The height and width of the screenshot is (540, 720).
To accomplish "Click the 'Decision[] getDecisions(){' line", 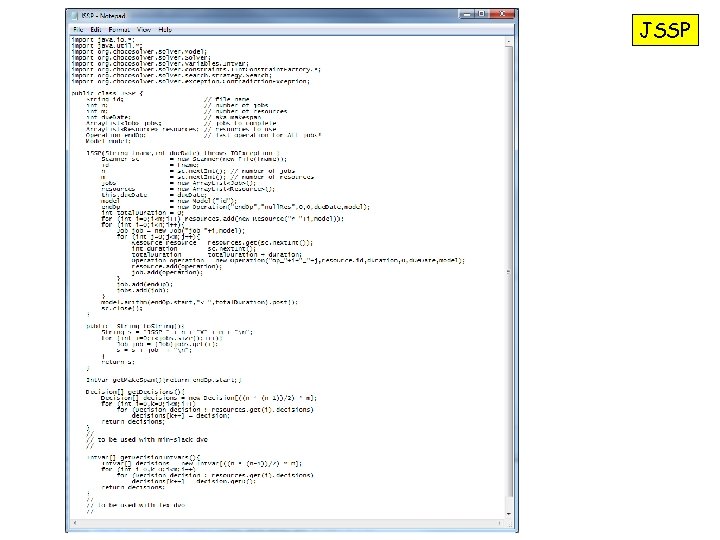I will 135,392.
